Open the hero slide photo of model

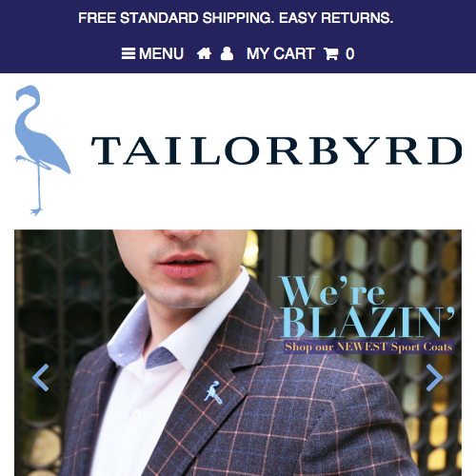238,352
